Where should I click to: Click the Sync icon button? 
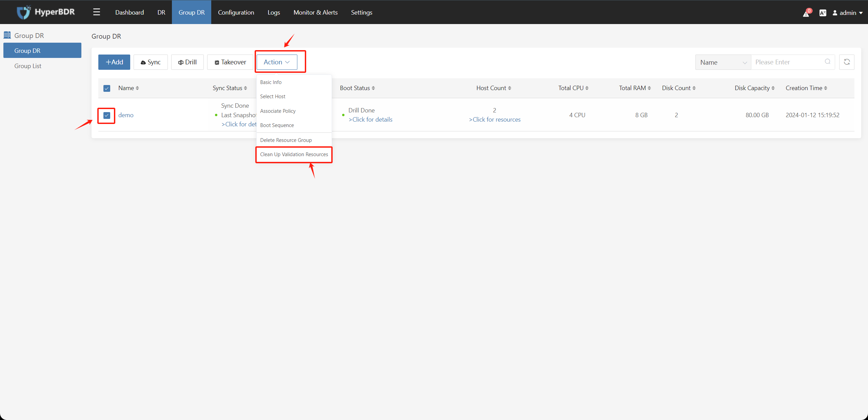(150, 62)
